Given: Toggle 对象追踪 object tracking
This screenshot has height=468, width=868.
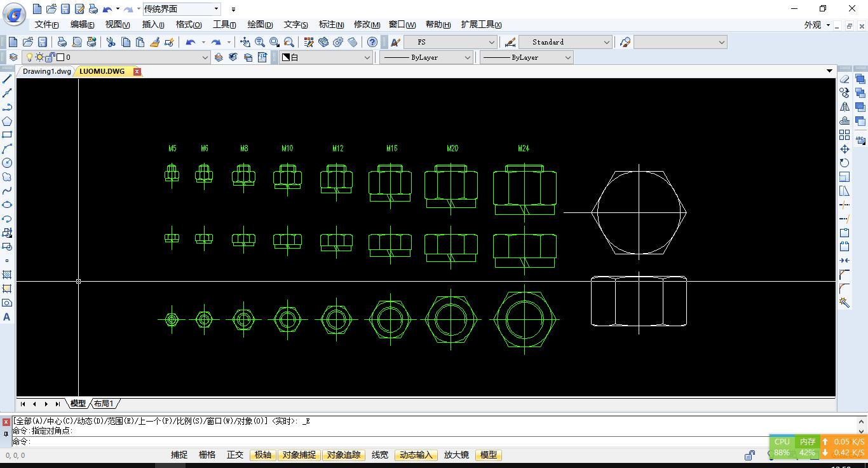Looking at the screenshot, I should (x=344, y=455).
